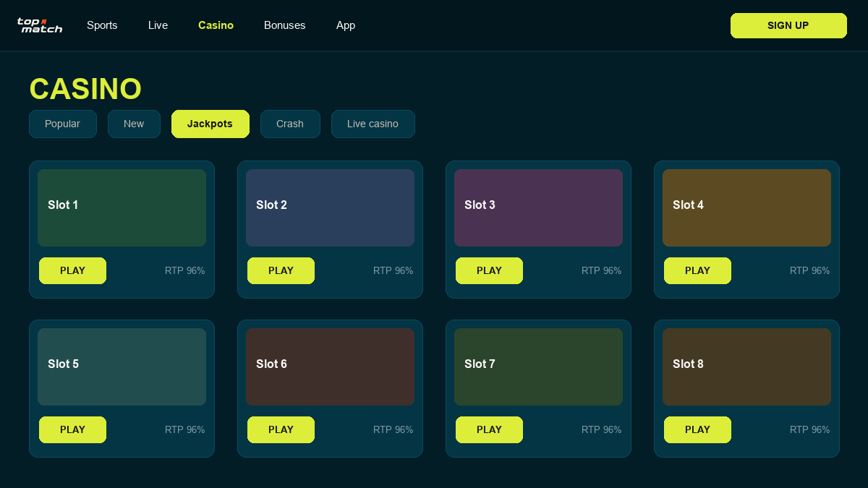Play Slot 8
The height and width of the screenshot is (488, 868).
697,429
